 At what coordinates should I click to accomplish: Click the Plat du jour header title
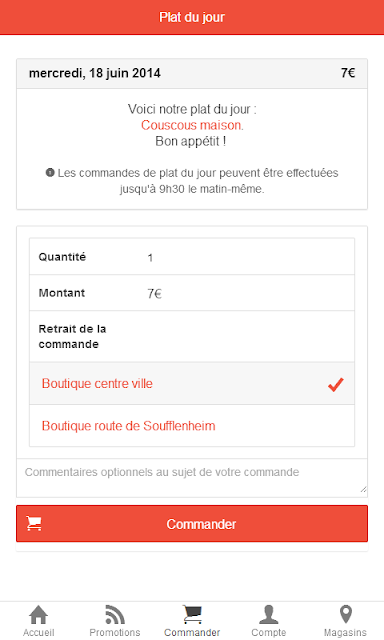coord(192,17)
